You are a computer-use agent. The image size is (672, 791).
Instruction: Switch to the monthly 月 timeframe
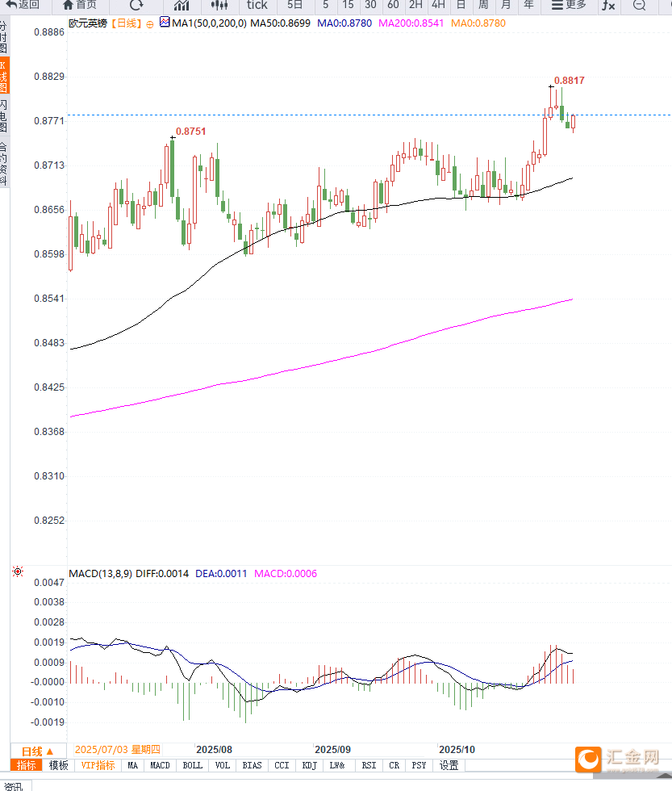(506, 5)
